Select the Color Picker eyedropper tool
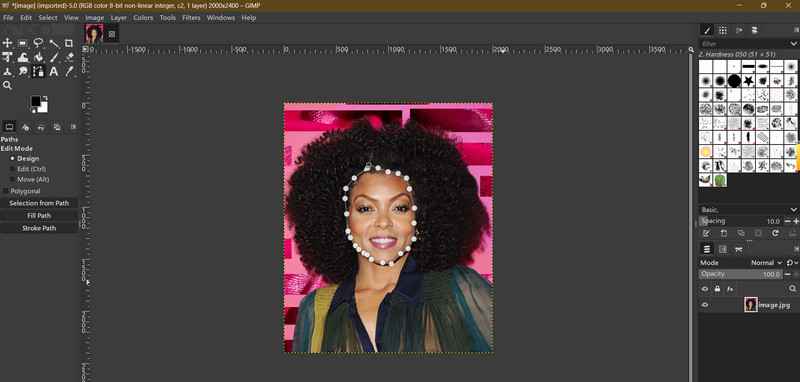 click(x=69, y=71)
